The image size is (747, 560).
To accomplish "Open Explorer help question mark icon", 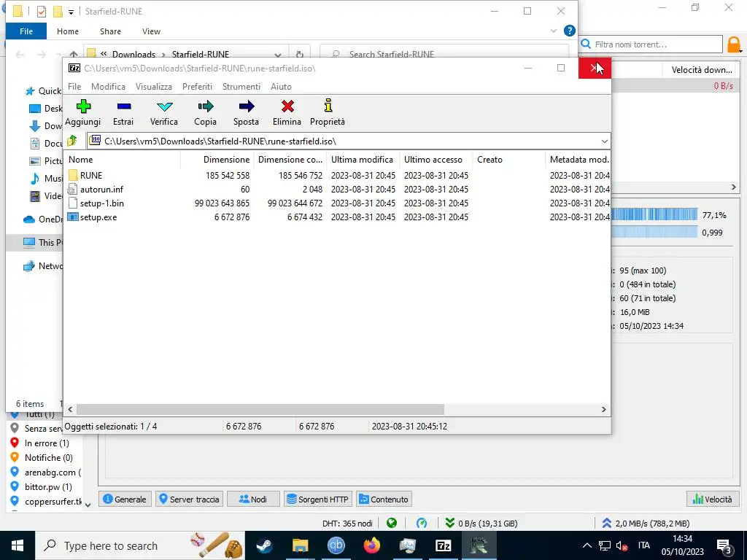I will 569,31.
